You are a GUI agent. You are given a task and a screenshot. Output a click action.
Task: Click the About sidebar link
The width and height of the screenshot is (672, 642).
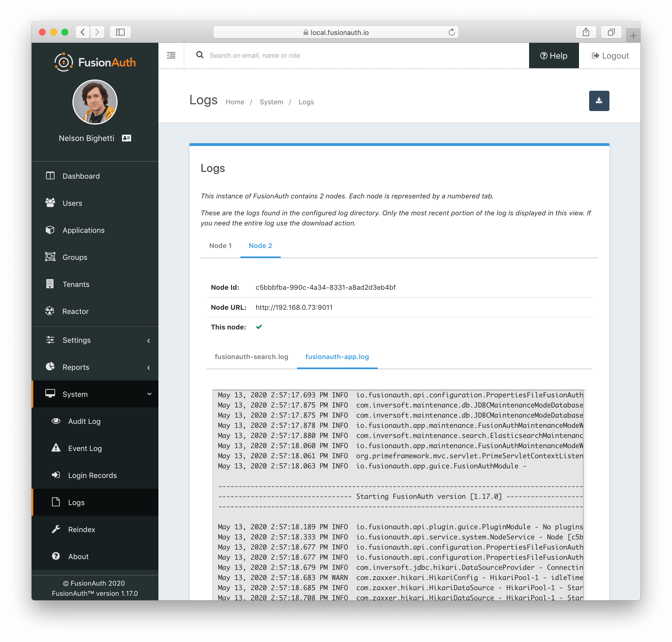tap(79, 557)
